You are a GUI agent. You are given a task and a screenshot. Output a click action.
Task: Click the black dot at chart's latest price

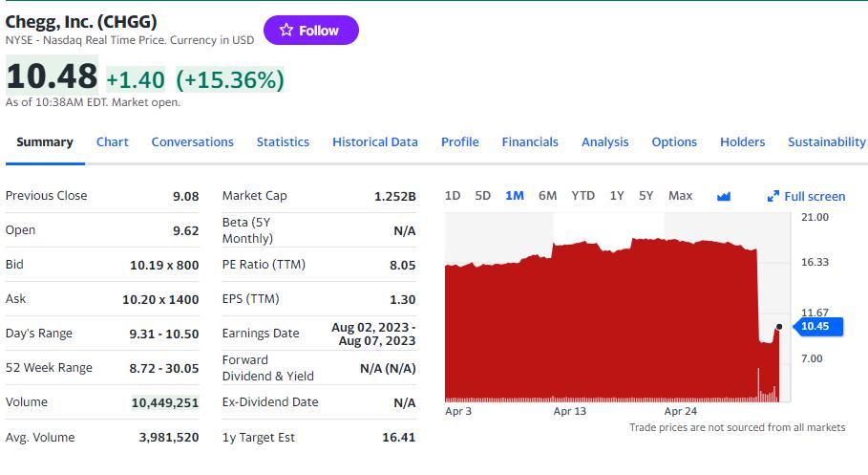779,327
